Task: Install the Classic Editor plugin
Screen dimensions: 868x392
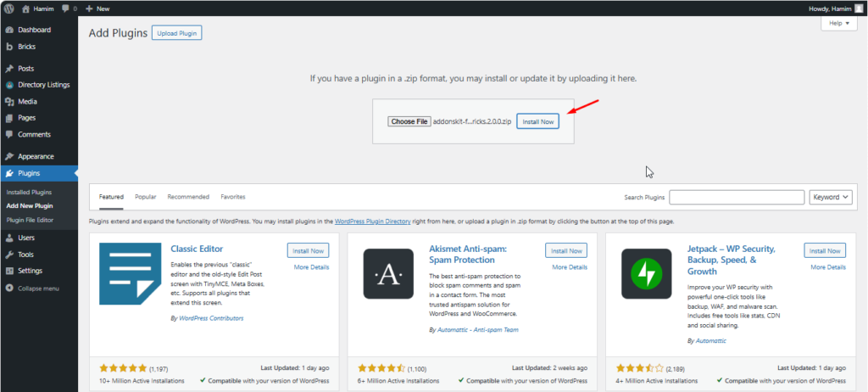Action: pos(309,250)
